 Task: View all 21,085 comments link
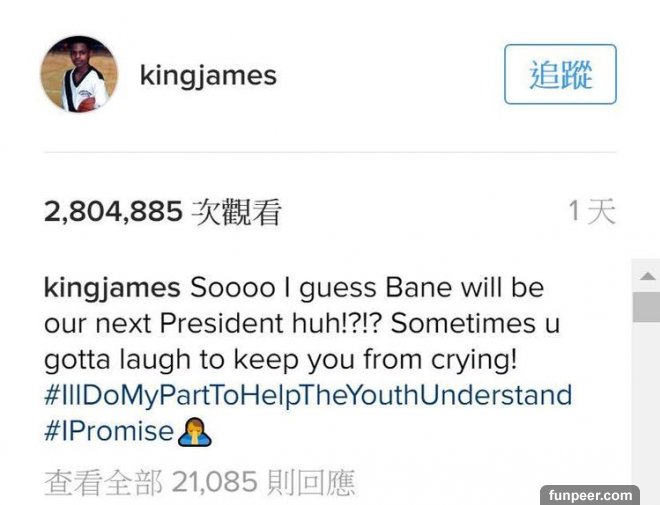200,482
